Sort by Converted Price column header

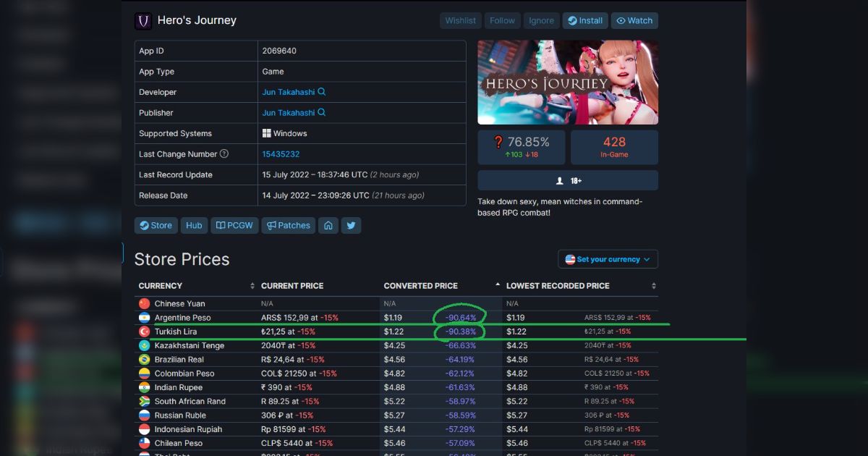441,286
